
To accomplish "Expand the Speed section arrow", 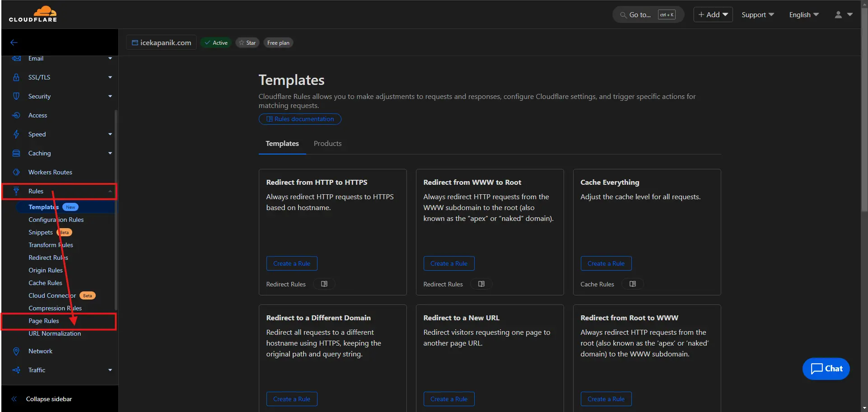I will 110,134.
